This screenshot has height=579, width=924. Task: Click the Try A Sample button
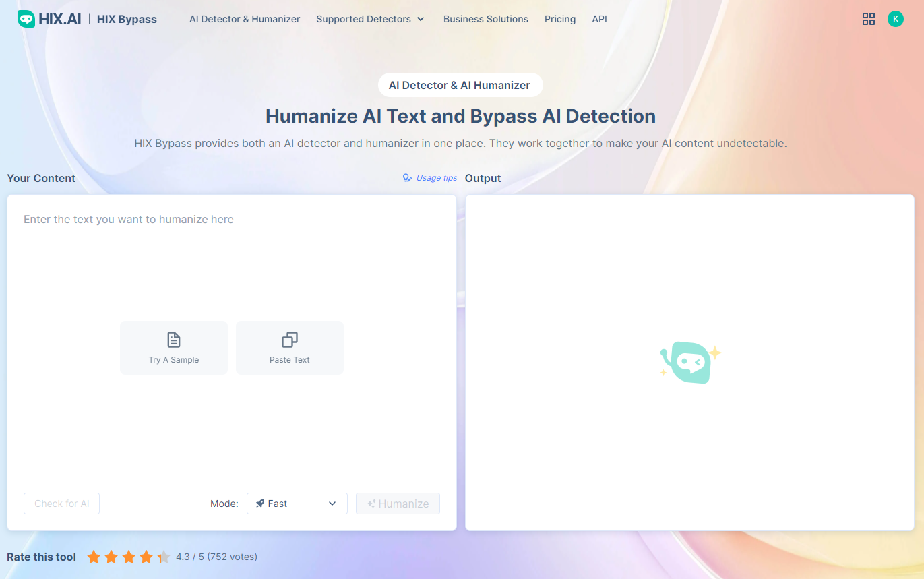[174, 348]
